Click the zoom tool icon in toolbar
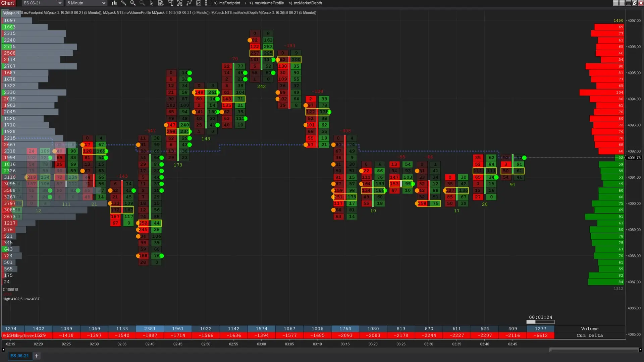Viewport: 644px width, 362px height. click(x=133, y=4)
